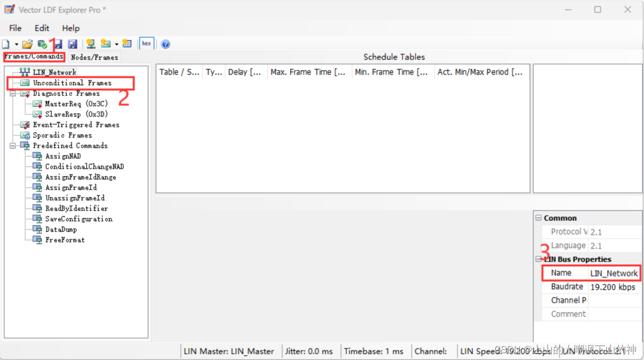Click the new schedule table toolbar icon
Screen dimensions: 644x360
[127, 44]
